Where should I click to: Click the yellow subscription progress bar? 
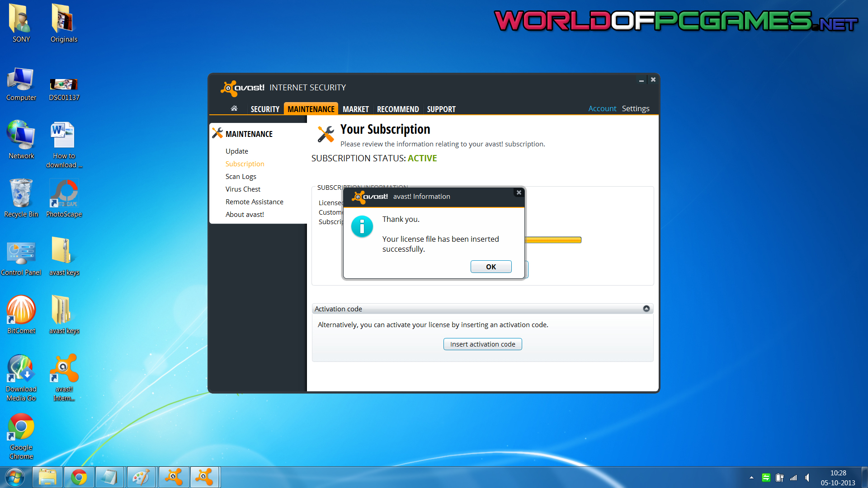(553, 240)
